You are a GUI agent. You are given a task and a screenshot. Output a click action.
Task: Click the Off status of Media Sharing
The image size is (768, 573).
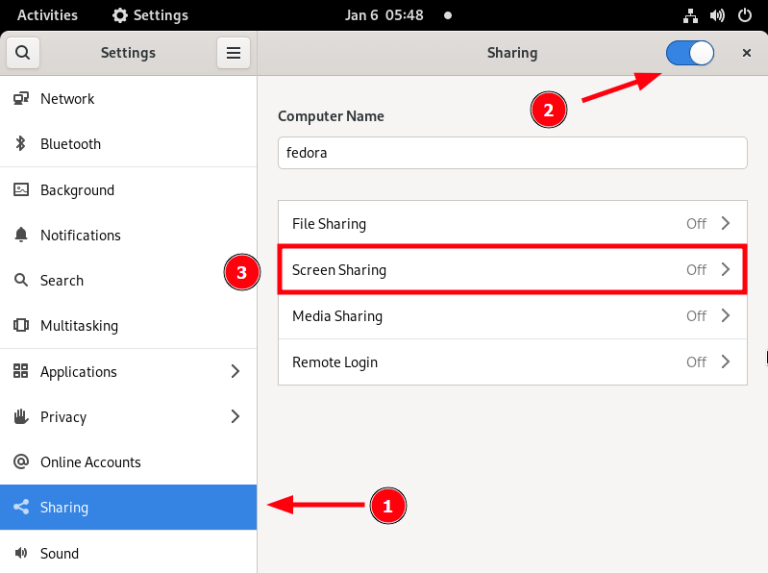[696, 316]
